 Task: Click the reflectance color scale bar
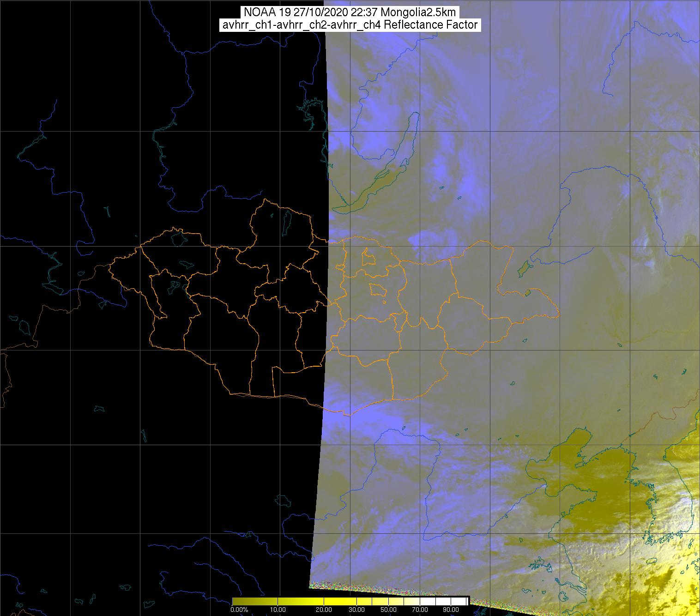[x=350, y=602]
